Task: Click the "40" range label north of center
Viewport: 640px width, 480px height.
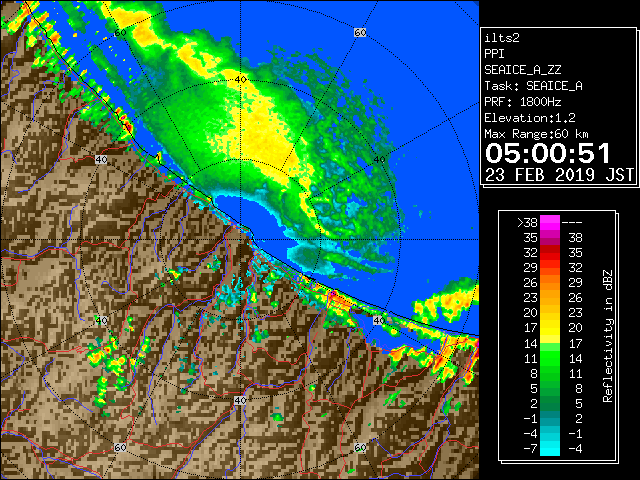Action: point(240,80)
